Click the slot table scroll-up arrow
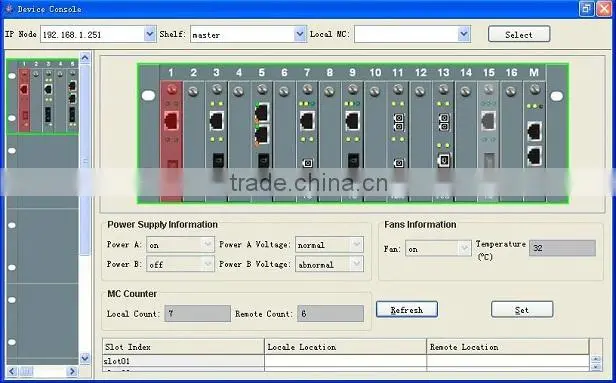This screenshot has width=616, height=383. (596, 359)
